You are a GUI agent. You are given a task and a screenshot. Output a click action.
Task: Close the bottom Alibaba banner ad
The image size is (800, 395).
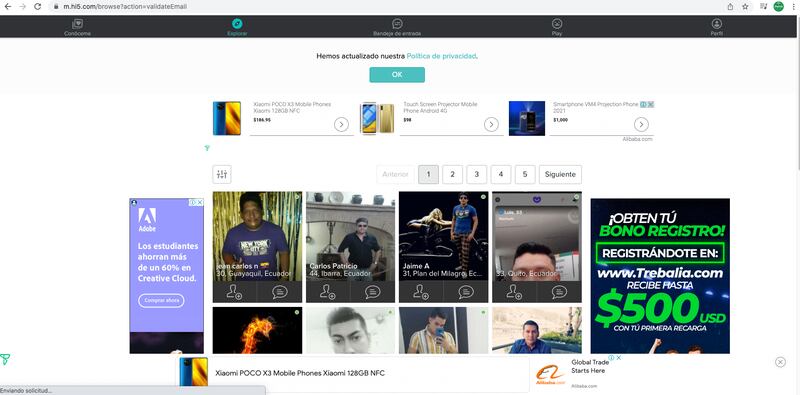click(x=780, y=362)
